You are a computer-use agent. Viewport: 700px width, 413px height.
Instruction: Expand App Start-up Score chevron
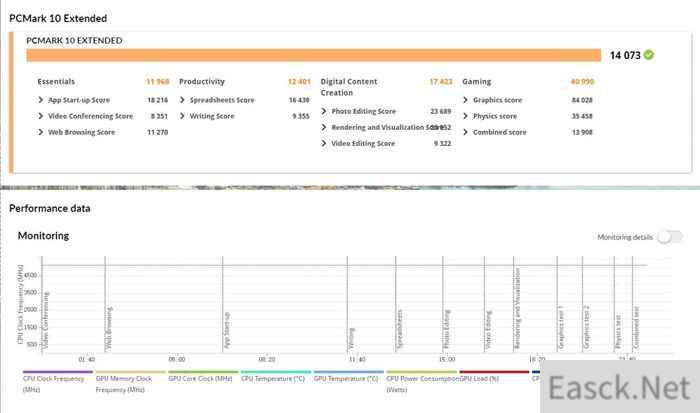pyautogui.click(x=41, y=100)
